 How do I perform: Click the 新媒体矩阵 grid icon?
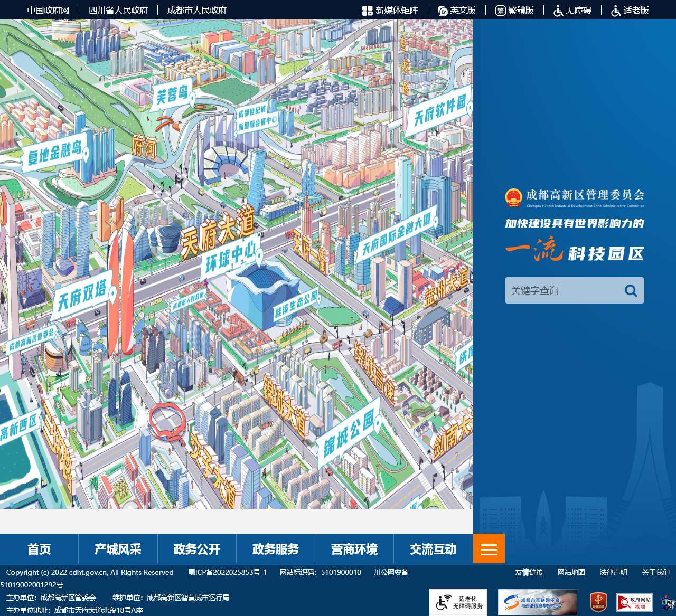pos(368,11)
